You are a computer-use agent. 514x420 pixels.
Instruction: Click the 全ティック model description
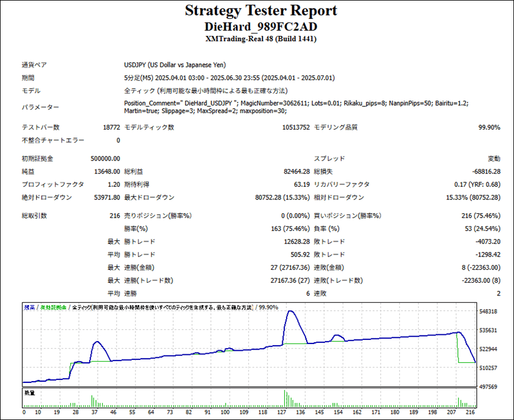pos(206,91)
